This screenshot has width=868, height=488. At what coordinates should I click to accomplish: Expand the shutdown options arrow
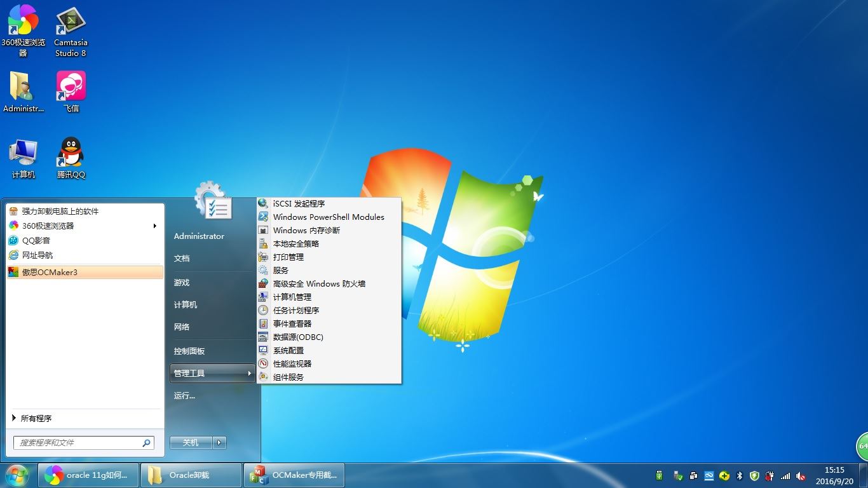220,442
